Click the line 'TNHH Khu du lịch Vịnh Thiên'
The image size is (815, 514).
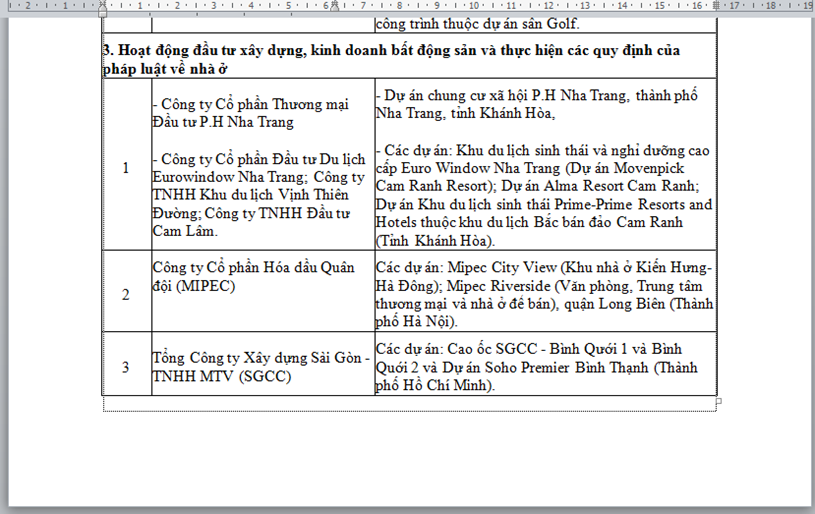(251, 195)
